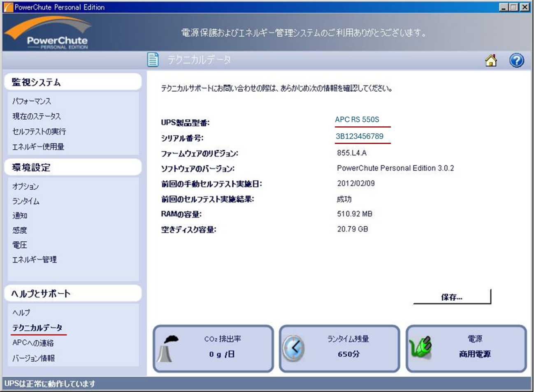Viewport: 534px width, 392px height.
Task: Click the テクニカルデータ page heading
Action: (x=199, y=60)
